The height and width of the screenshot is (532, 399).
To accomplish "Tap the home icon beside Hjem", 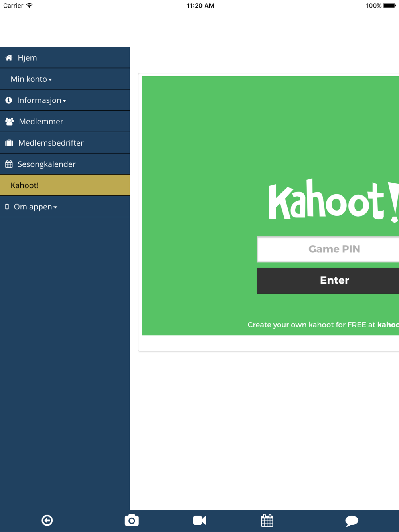I will coord(9,58).
